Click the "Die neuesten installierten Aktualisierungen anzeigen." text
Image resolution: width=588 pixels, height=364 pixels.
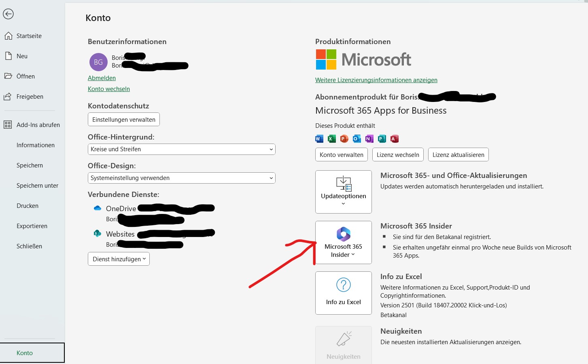pyautogui.click(x=451, y=342)
